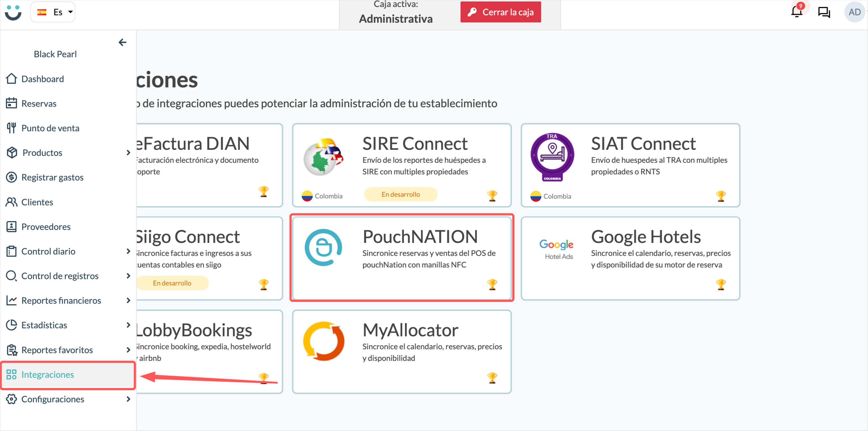
Task: Click the Control de registros search icon
Action: coord(11,276)
